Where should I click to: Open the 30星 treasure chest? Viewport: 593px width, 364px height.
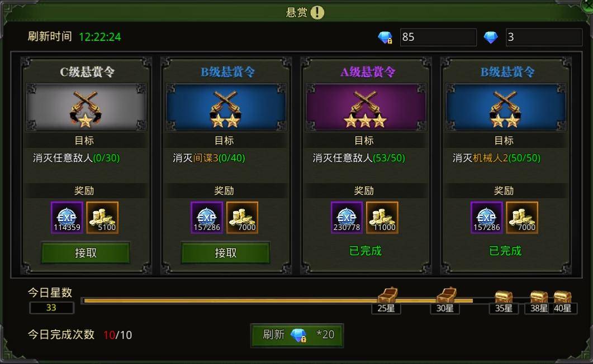[446, 295]
